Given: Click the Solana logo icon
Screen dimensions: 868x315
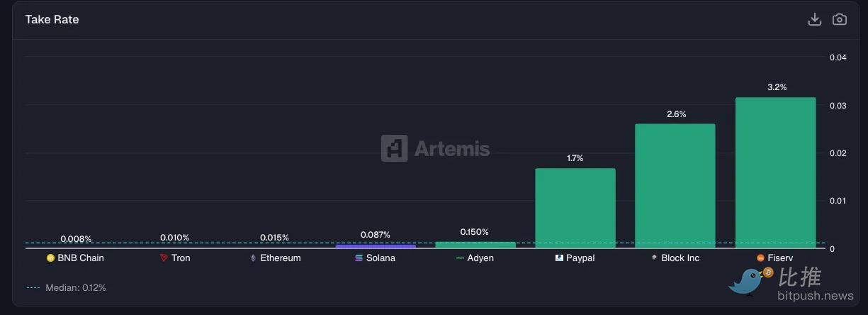Looking at the screenshot, I should (359, 258).
